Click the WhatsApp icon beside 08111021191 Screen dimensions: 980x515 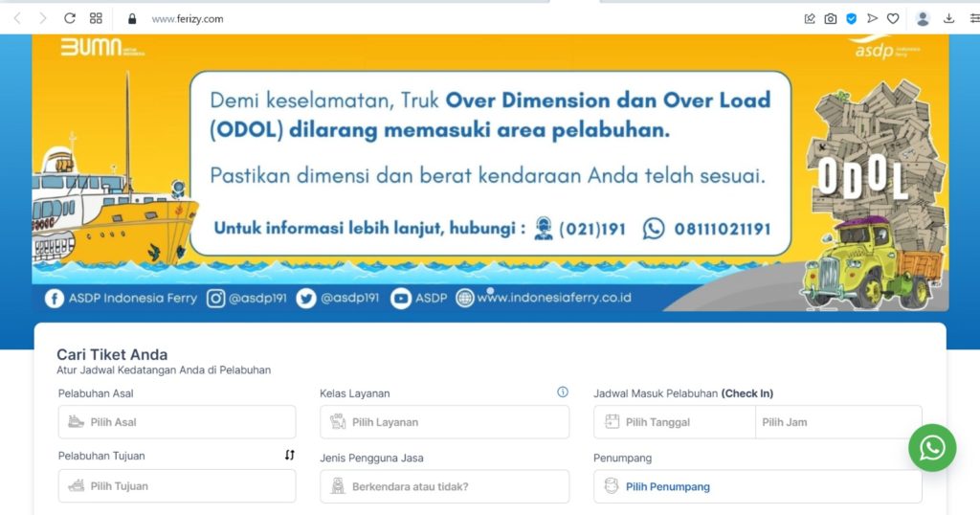[654, 228]
